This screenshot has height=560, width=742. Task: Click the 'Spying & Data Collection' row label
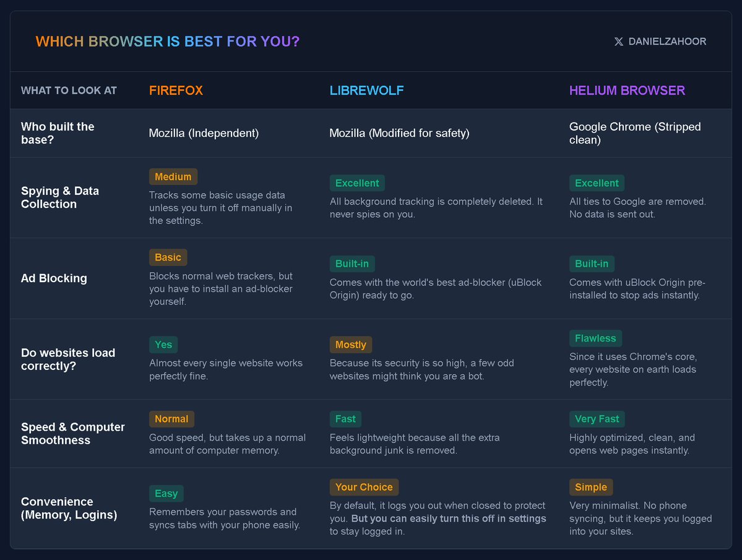coord(60,198)
